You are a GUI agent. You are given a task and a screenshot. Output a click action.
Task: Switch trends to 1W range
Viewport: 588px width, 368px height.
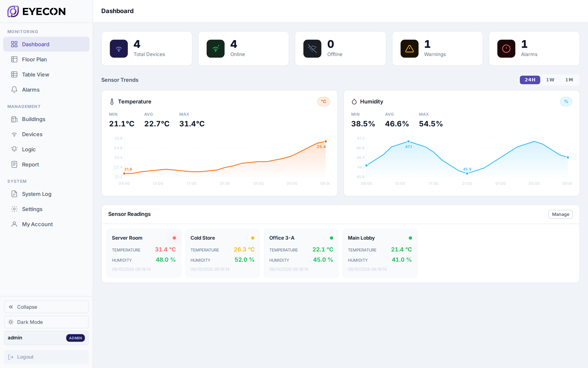click(x=550, y=80)
